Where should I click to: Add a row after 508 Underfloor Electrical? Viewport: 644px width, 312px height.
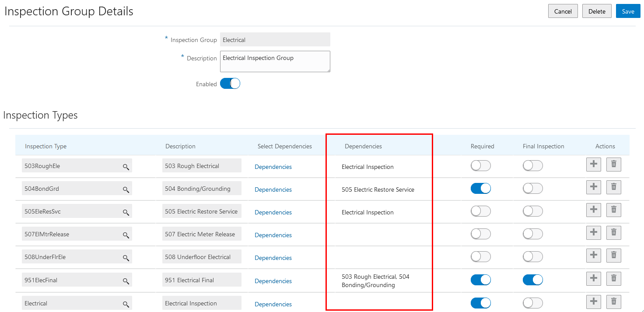click(x=593, y=255)
